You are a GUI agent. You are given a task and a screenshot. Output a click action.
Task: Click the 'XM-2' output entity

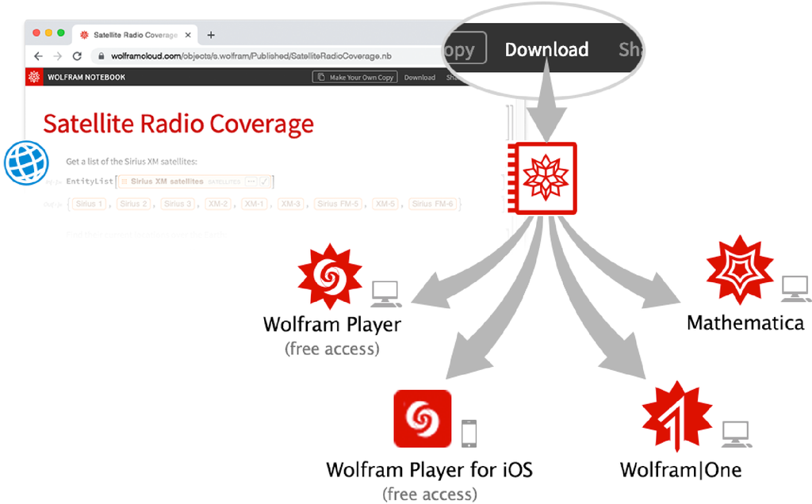219,204
